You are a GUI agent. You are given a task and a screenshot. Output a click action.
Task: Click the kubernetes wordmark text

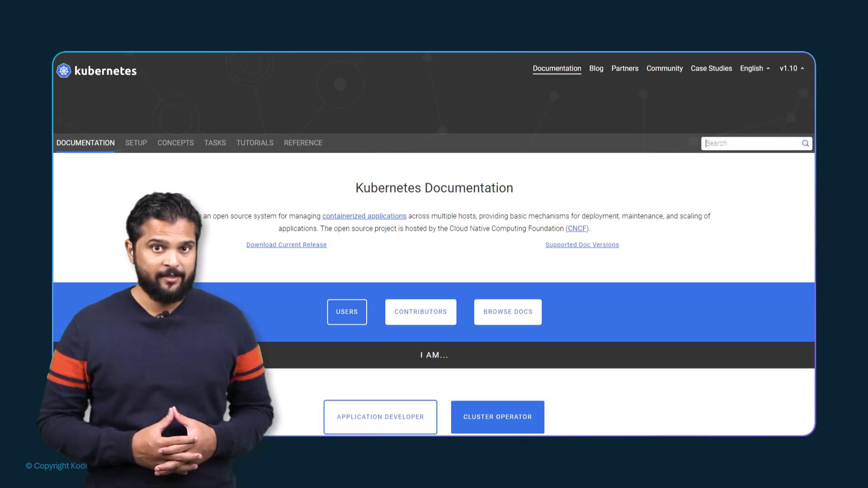(105, 71)
